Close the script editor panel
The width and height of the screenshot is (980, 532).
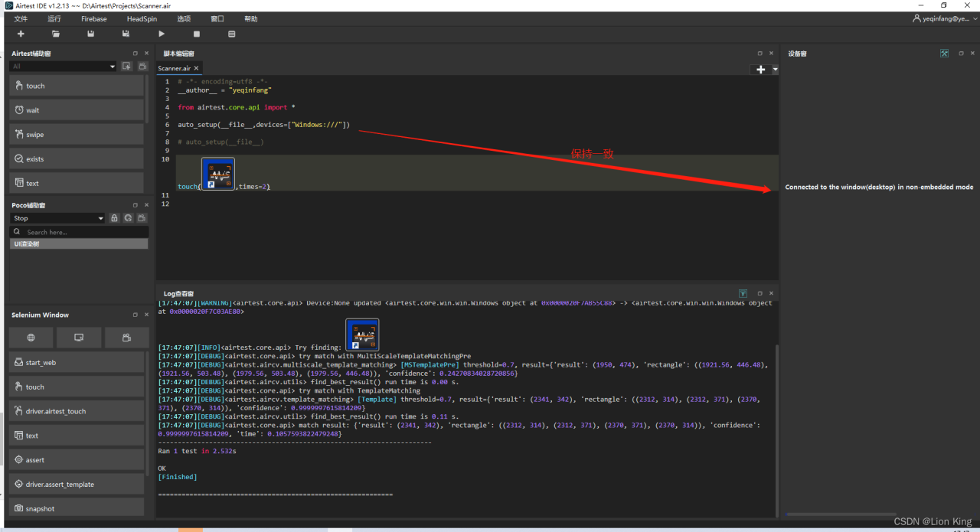(x=771, y=54)
